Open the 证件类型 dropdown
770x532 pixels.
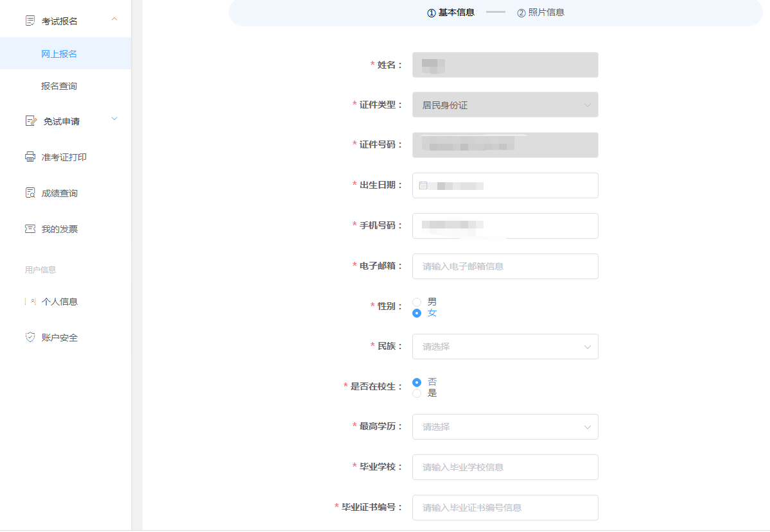505,105
